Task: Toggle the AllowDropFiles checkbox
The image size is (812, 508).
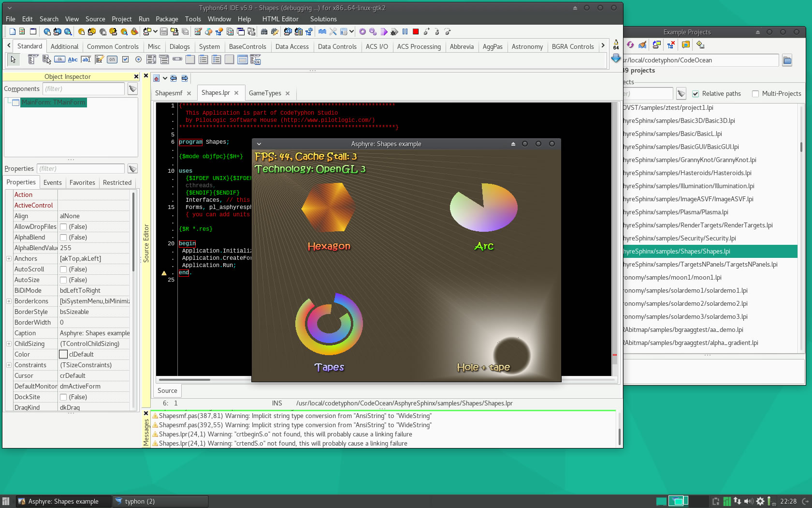Action: coord(63,227)
